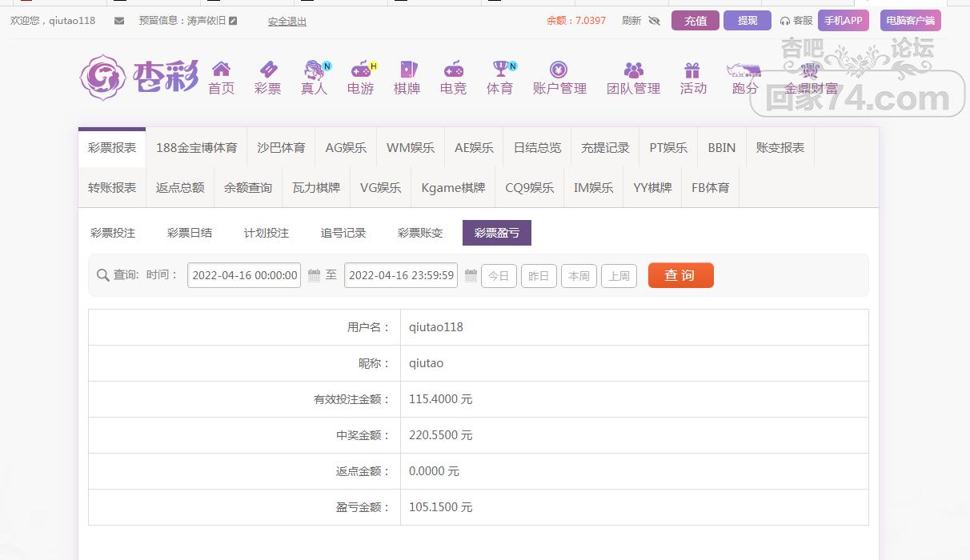This screenshot has width=970, height=560.
Task: Select the 昨日 quick date filter
Action: (539, 276)
